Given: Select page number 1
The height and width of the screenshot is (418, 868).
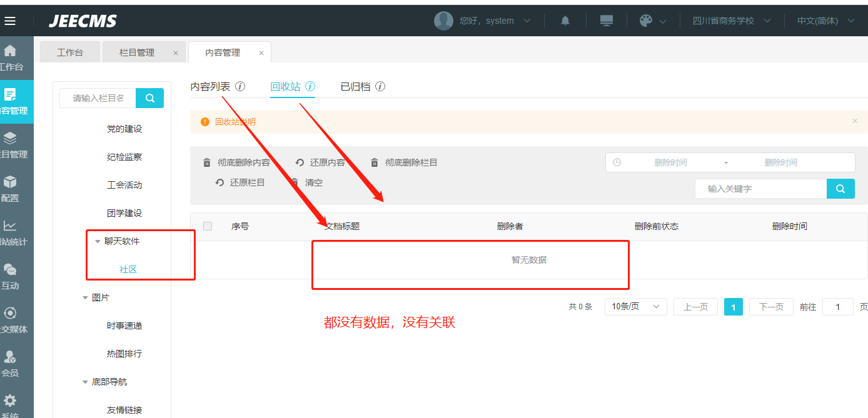Looking at the screenshot, I should coord(734,307).
